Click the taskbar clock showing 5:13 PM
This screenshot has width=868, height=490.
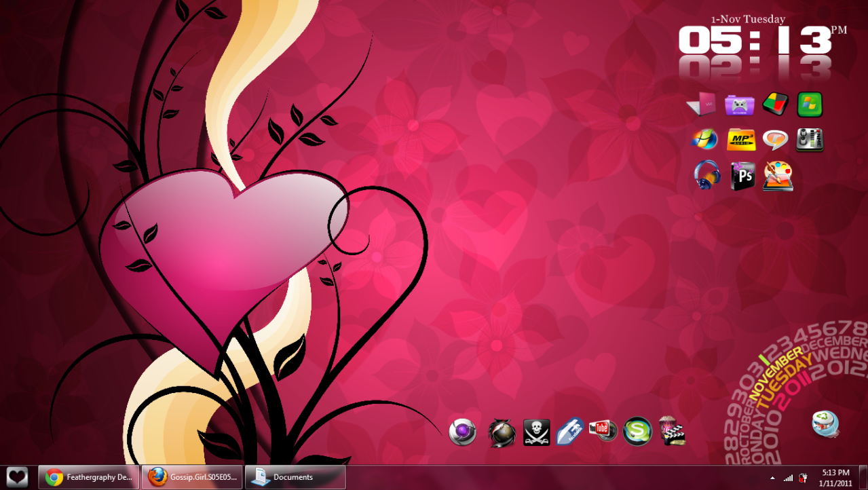tap(835, 477)
